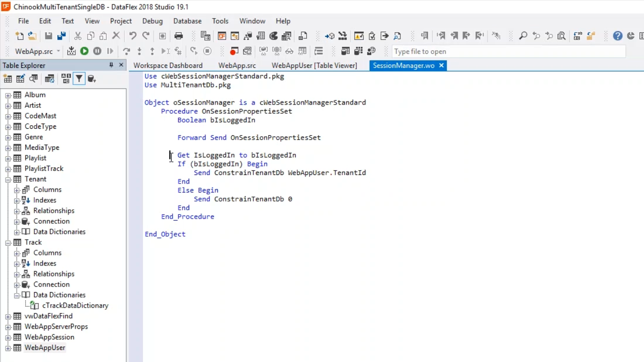Click the Find magnifier icon

click(x=523, y=36)
